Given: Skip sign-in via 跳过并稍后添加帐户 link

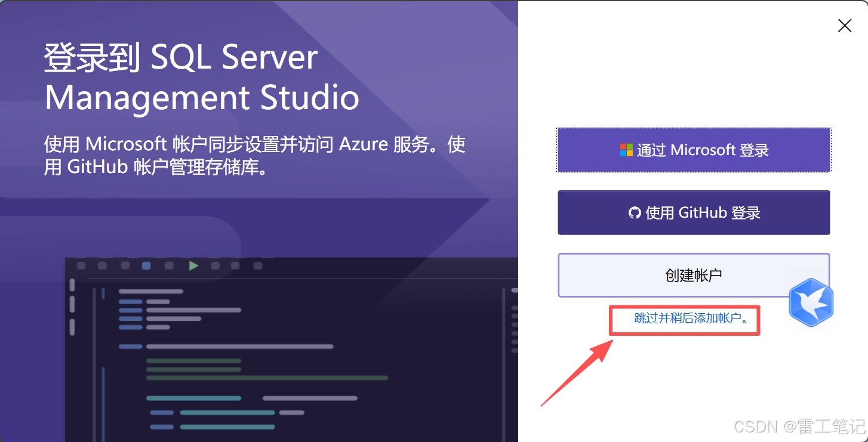Looking at the screenshot, I should 691,319.
